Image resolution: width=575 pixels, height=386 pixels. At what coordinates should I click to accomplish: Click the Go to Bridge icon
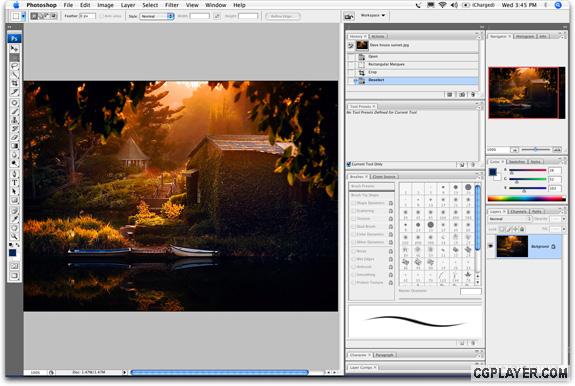point(349,16)
